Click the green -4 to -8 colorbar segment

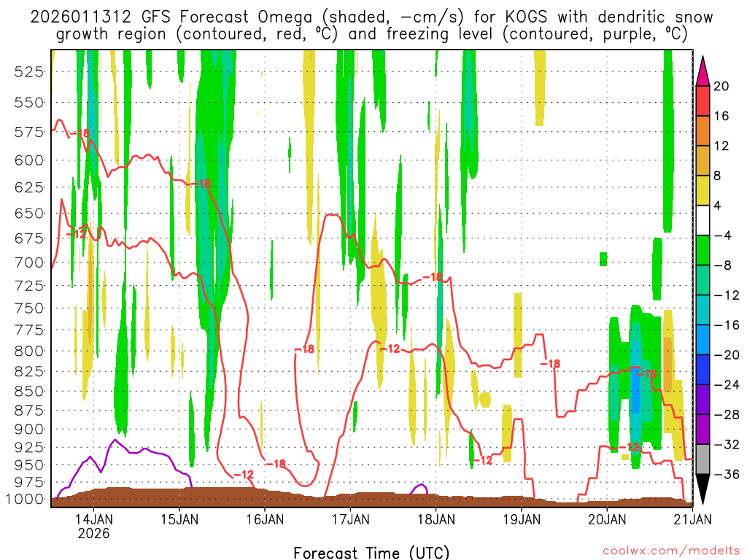pyautogui.click(x=703, y=251)
